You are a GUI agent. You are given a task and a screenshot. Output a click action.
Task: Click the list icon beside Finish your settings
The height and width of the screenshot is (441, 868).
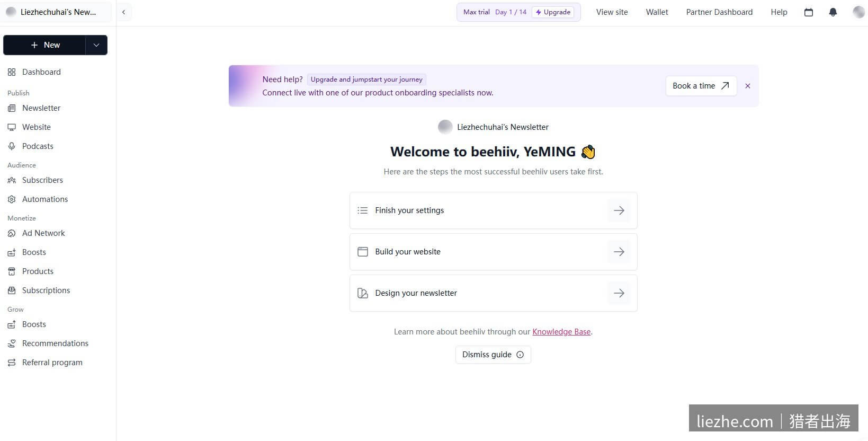point(363,210)
